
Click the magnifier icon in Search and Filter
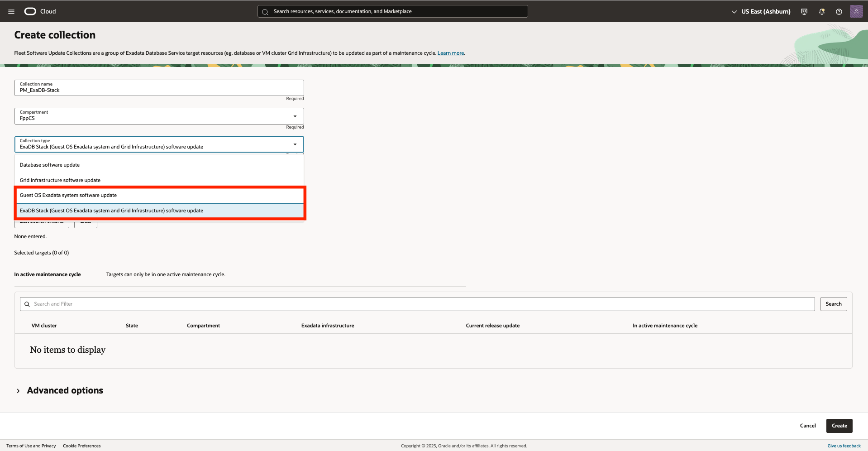(27, 304)
